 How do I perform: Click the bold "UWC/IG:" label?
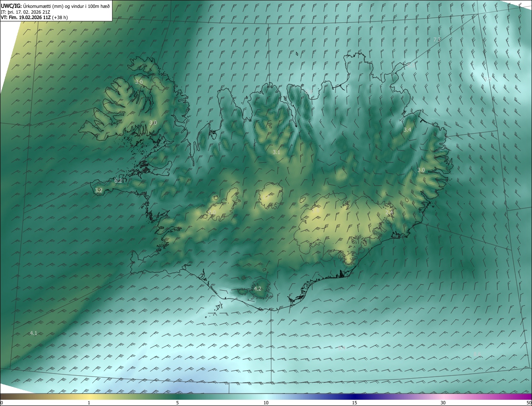point(11,6)
